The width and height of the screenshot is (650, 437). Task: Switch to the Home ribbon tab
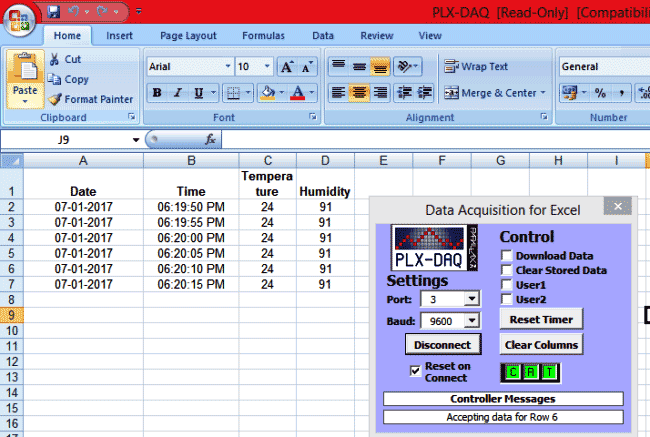[x=67, y=36]
